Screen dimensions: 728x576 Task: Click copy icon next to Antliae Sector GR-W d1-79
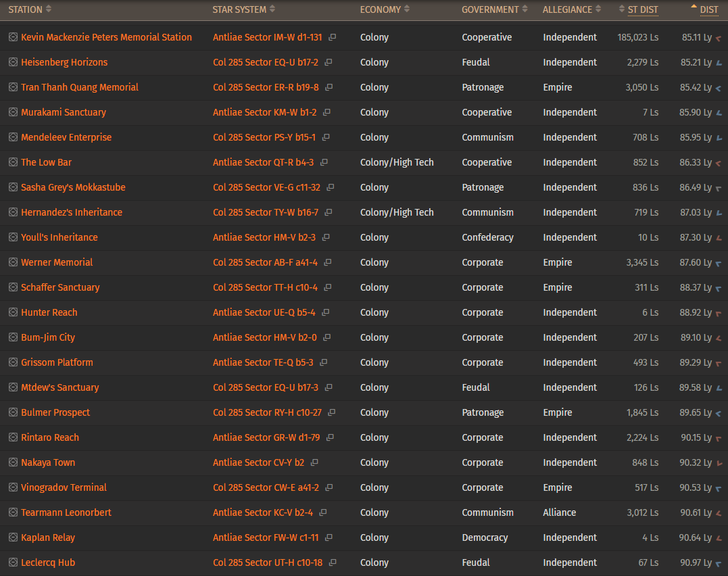click(x=330, y=437)
